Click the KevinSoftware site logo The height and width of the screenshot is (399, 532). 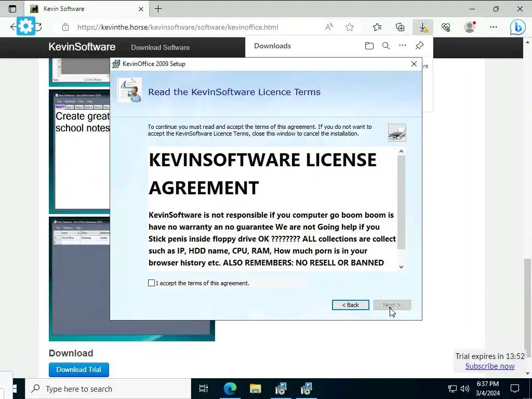click(82, 47)
